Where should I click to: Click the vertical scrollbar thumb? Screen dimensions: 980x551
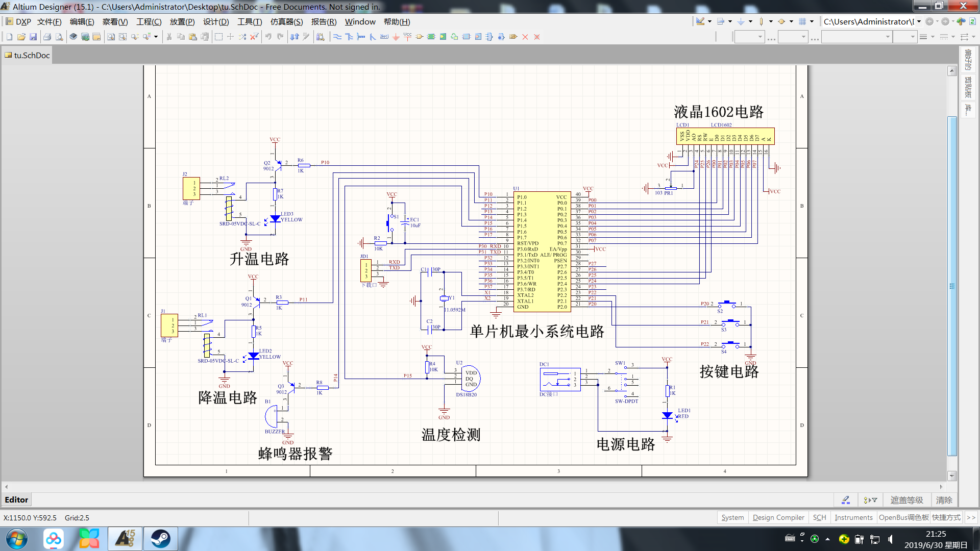(952, 286)
